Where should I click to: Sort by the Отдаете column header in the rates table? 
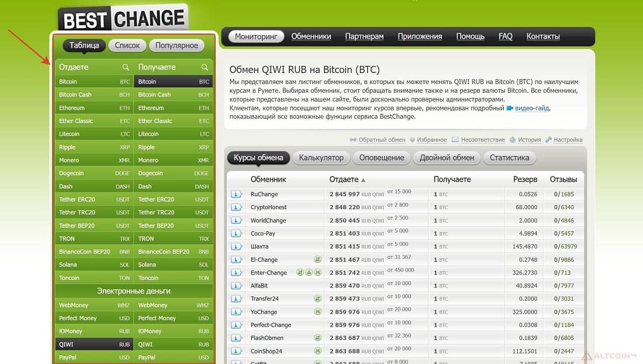347,179
